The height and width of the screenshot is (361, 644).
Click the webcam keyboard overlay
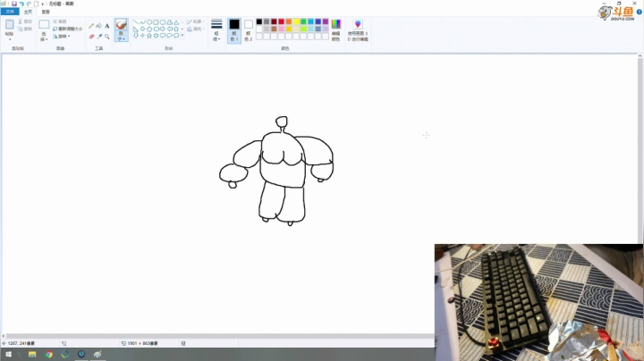(538, 302)
